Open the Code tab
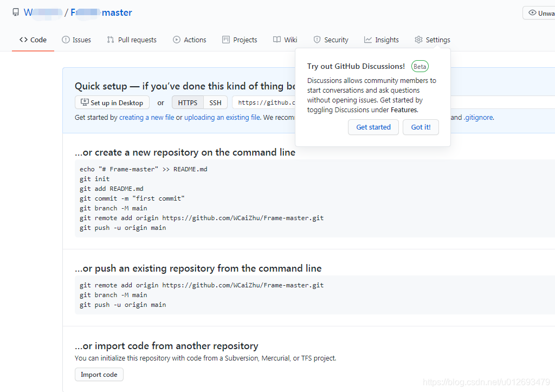Viewport: 555px width, 392px height. pos(33,40)
